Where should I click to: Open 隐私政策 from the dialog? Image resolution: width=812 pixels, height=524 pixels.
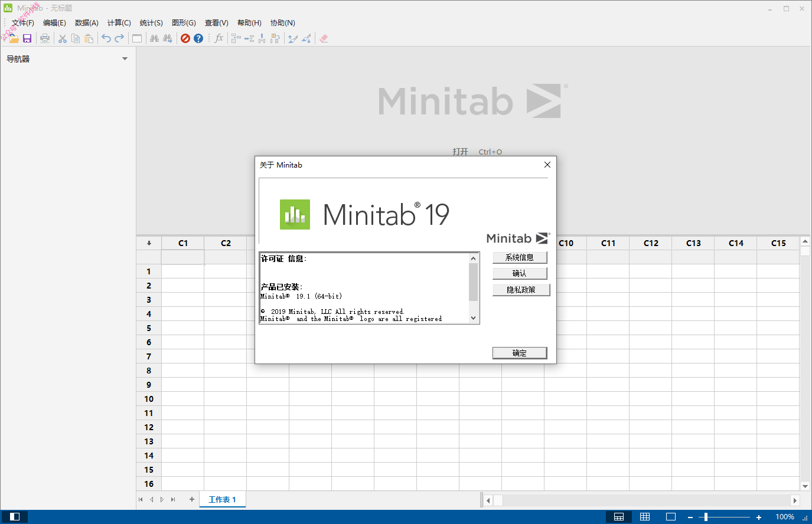[521, 290]
